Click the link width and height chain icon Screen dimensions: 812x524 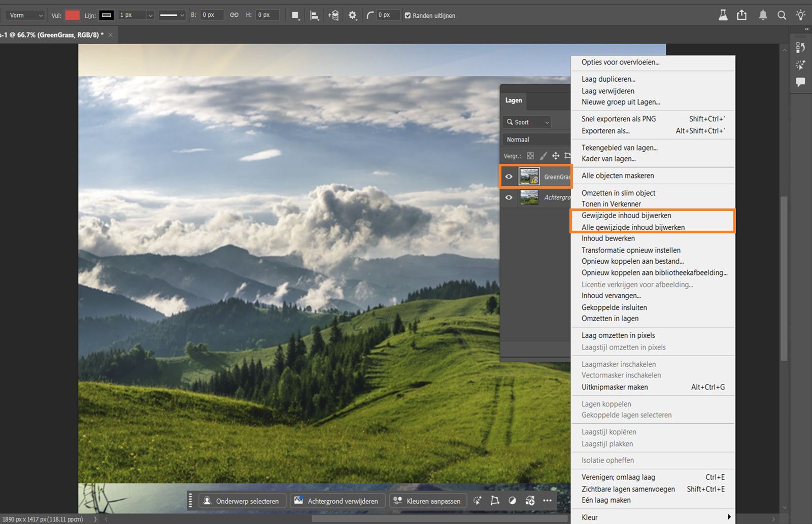234,15
